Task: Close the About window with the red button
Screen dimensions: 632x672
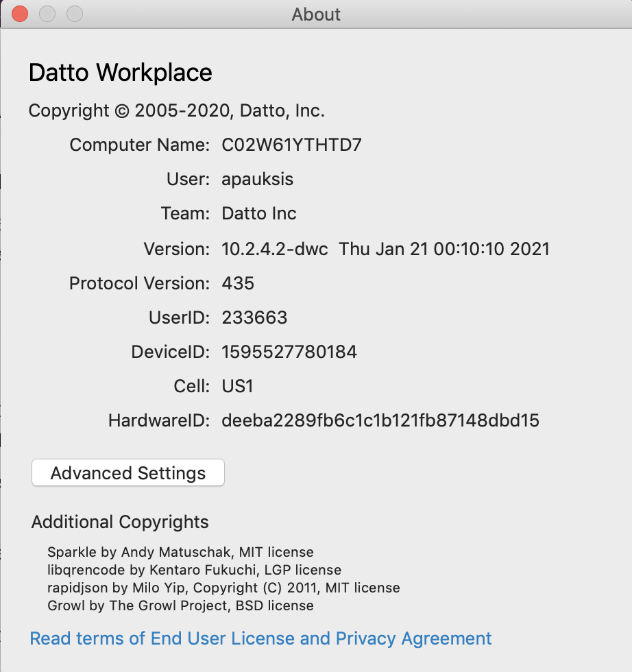Action: click(21, 14)
